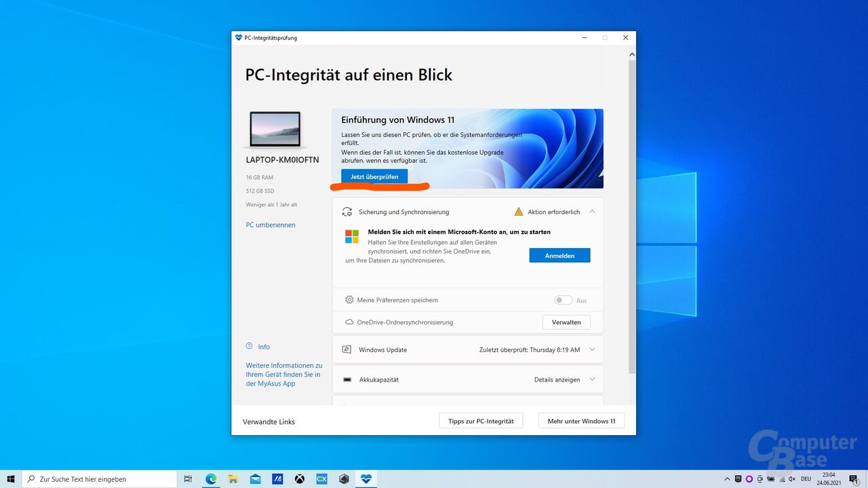This screenshot has height=488, width=868.
Task: Click the Windows Update icon
Action: [x=347, y=349]
